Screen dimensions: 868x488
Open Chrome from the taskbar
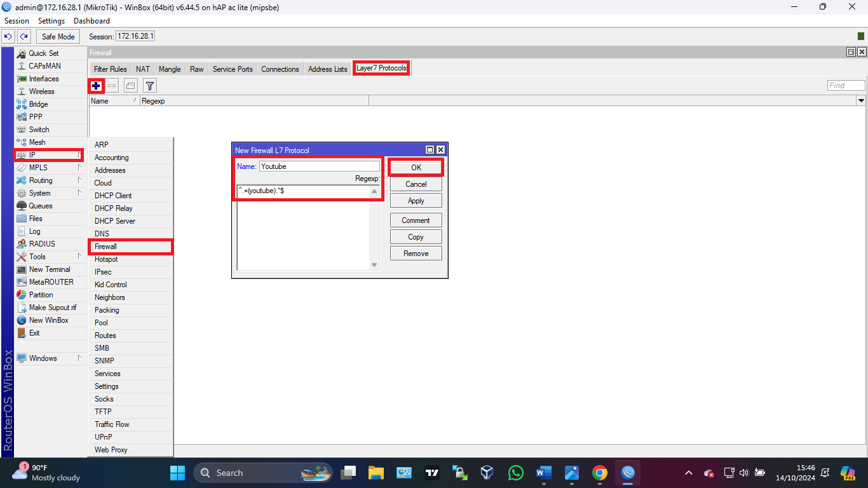click(x=599, y=473)
